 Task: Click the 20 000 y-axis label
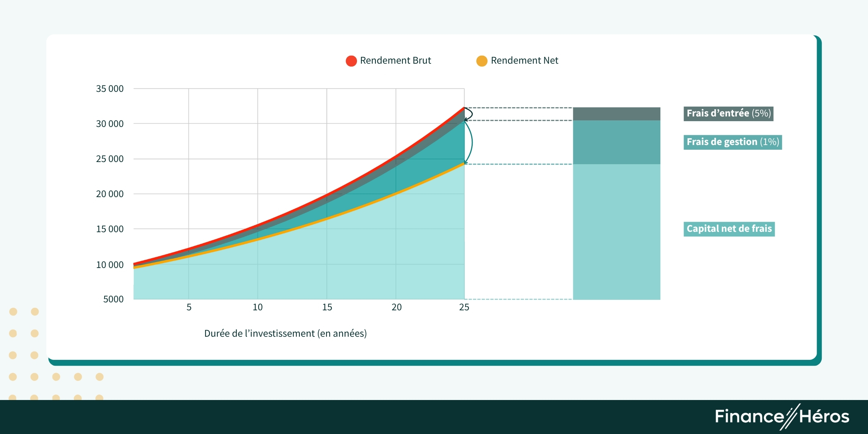click(110, 194)
